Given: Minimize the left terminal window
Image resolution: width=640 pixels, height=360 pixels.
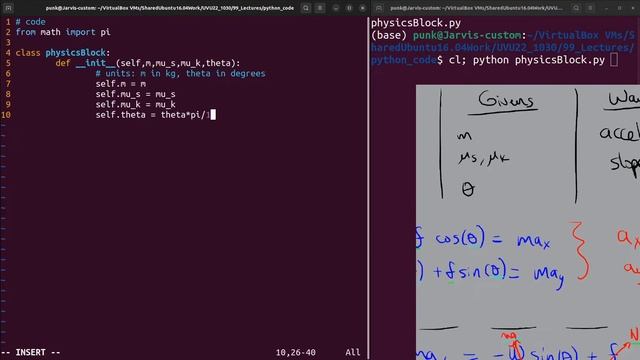Looking at the screenshot, I should pos(336,8).
